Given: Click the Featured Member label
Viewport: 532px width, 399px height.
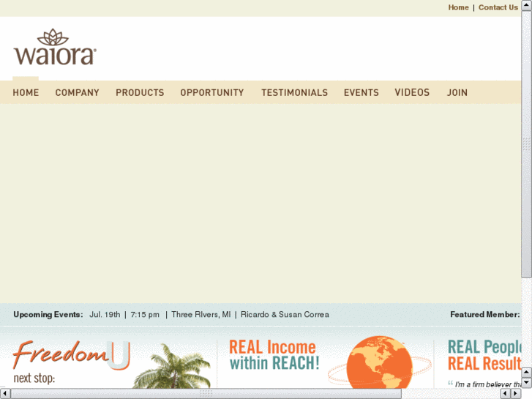Looking at the screenshot, I should pyautogui.click(x=485, y=315).
